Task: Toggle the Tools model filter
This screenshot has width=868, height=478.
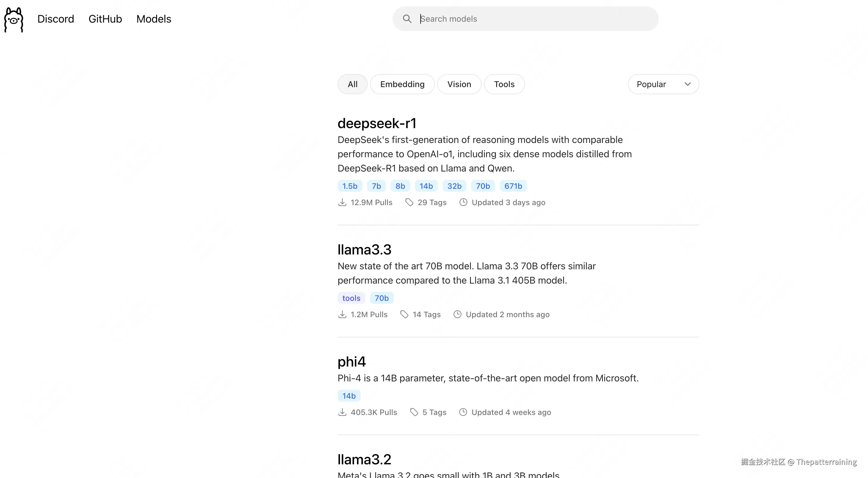Action: point(504,84)
